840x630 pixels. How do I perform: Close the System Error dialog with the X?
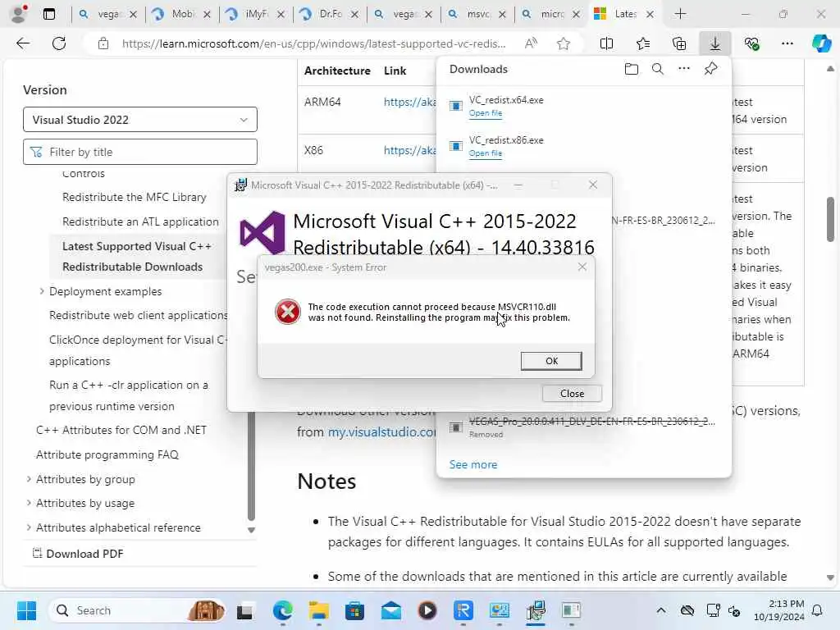pyautogui.click(x=582, y=267)
